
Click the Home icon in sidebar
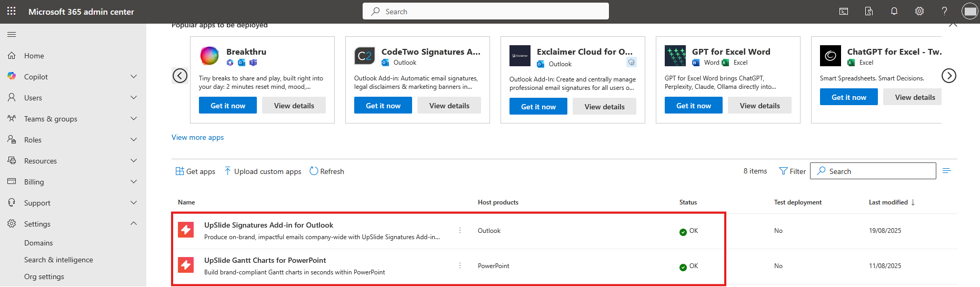coord(12,55)
